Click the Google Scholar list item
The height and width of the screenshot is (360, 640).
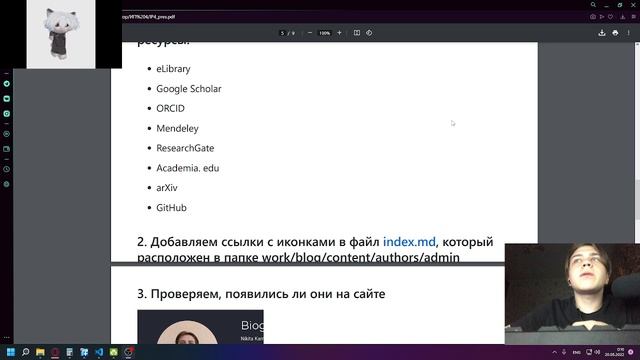(x=189, y=89)
